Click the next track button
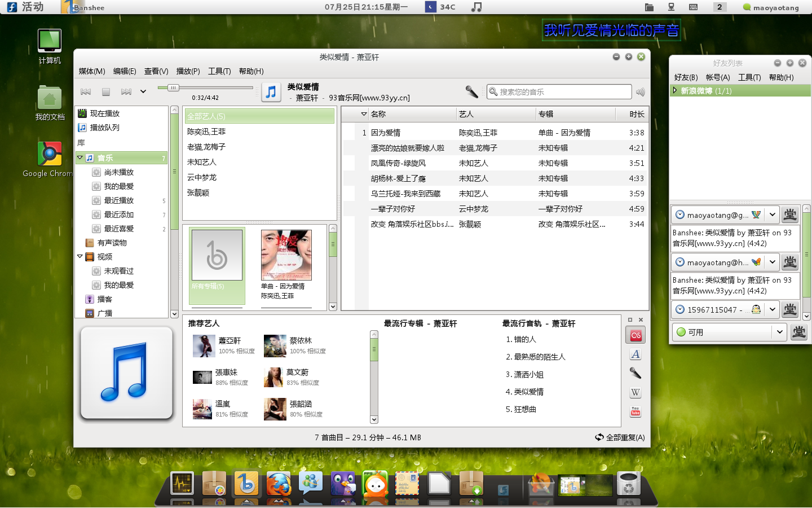812x508 pixels. pyautogui.click(x=126, y=91)
